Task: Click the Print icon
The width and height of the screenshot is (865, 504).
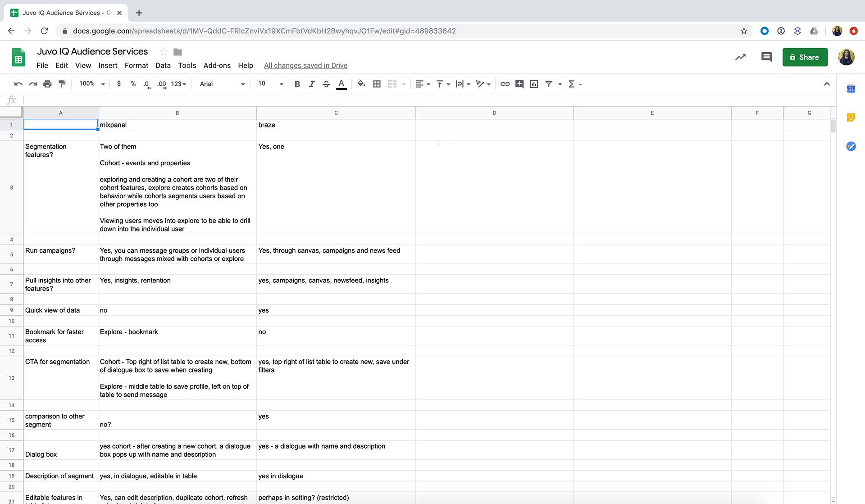Action: point(47,84)
